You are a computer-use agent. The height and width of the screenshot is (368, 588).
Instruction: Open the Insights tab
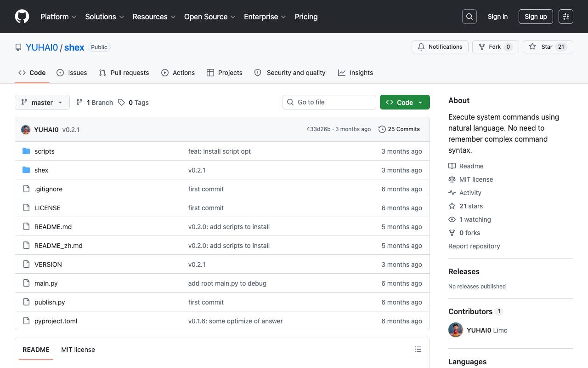(356, 73)
